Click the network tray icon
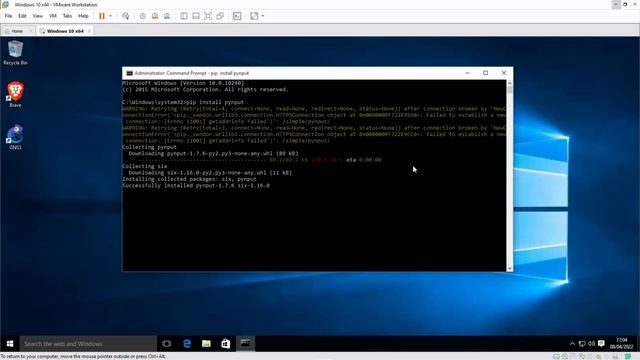Screen dimensions: 640x360 (x=582, y=344)
